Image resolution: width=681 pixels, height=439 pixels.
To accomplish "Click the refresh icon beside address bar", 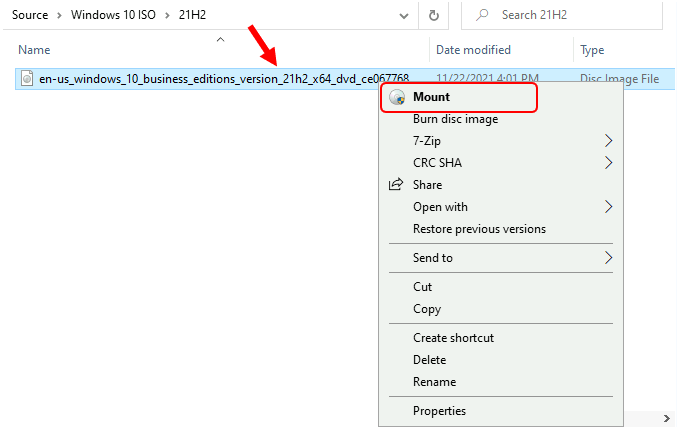I will pos(433,16).
